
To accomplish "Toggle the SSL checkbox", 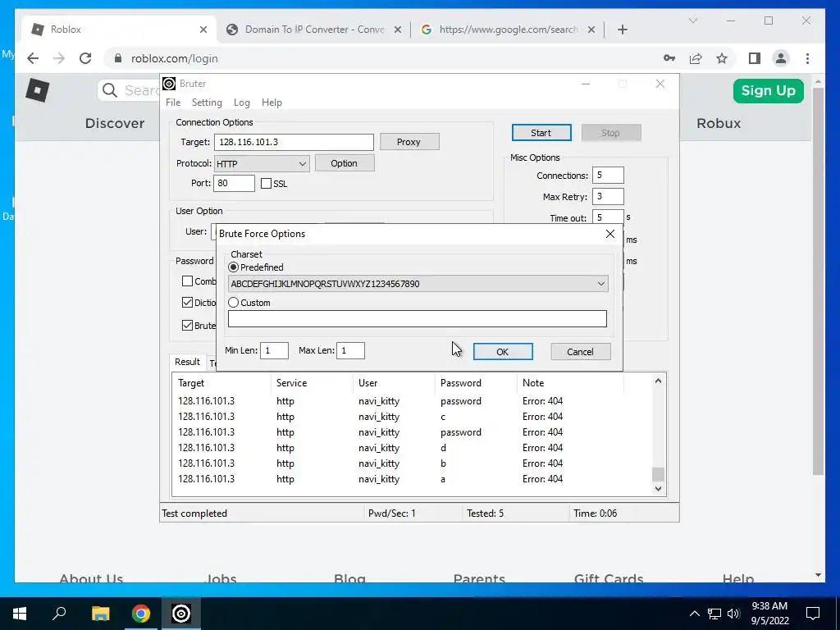I will pos(267,184).
